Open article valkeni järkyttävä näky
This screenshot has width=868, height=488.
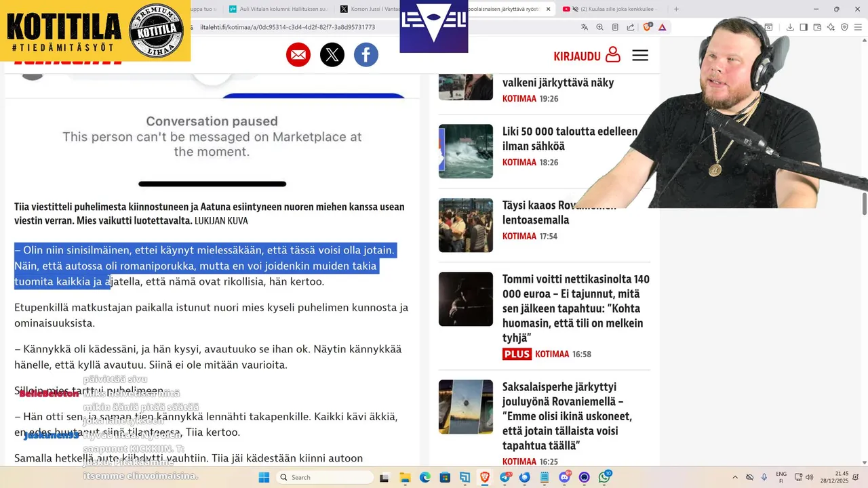[558, 83]
